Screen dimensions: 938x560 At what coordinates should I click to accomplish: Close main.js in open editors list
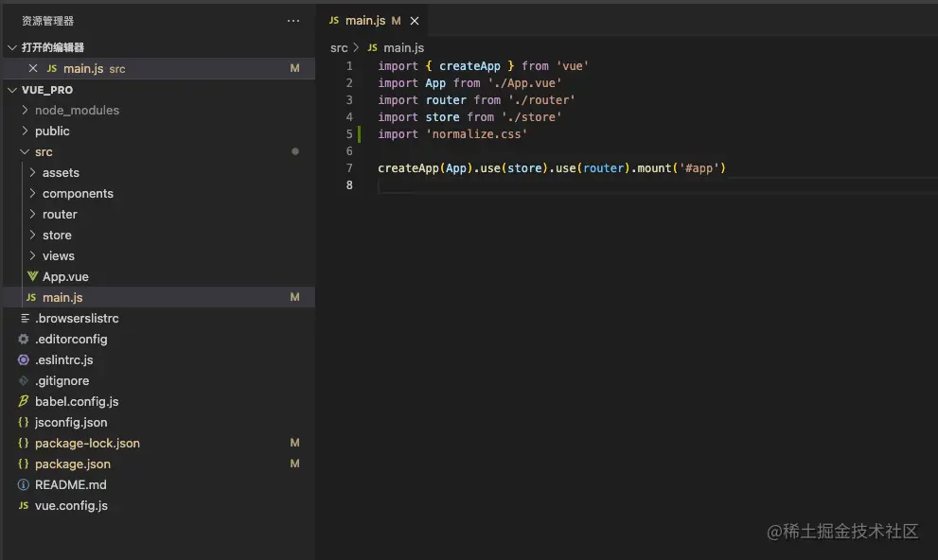point(33,68)
